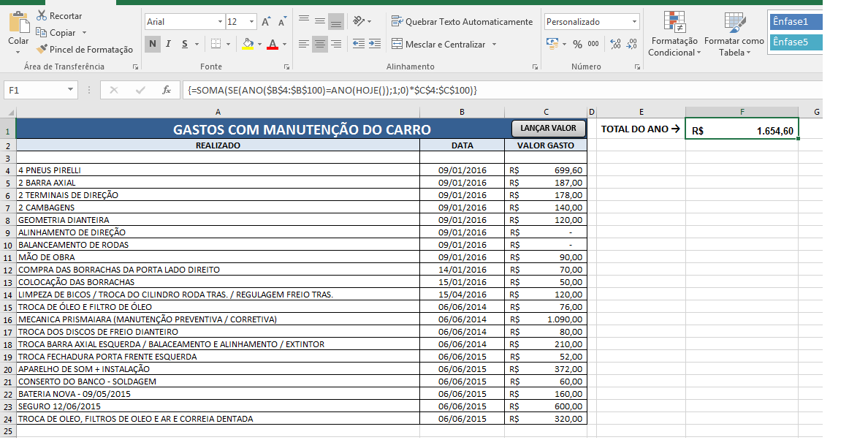The image size is (868, 440).
Task: Select column B header
Action: [462, 112]
